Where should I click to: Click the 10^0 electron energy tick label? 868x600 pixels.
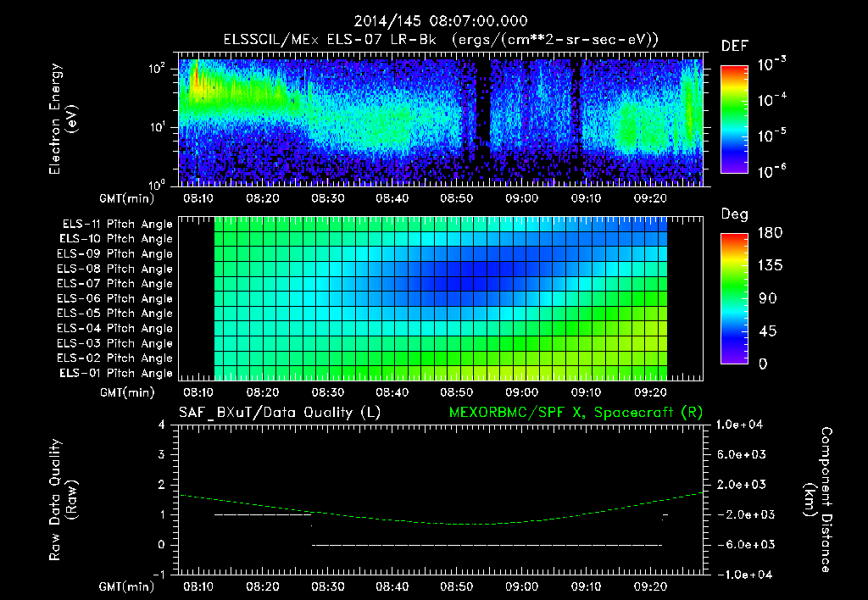pos(157,184)
